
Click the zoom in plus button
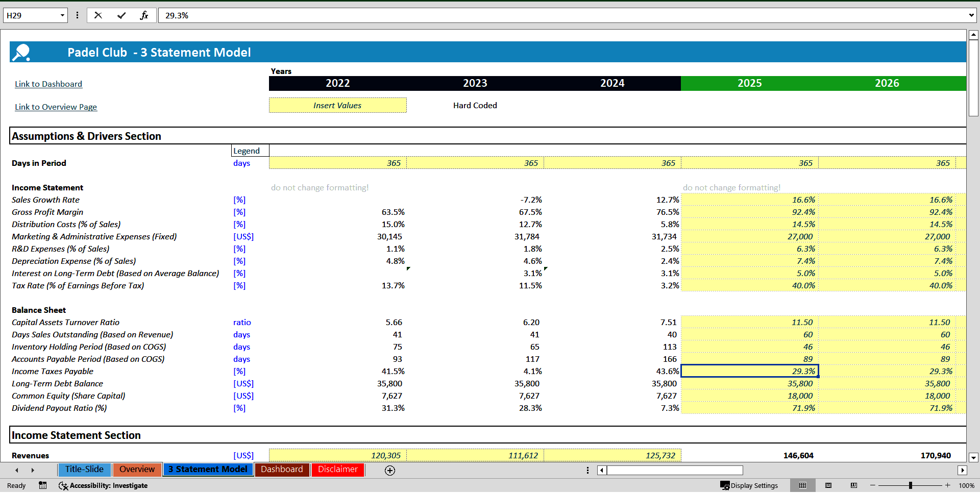click(948, 485)
